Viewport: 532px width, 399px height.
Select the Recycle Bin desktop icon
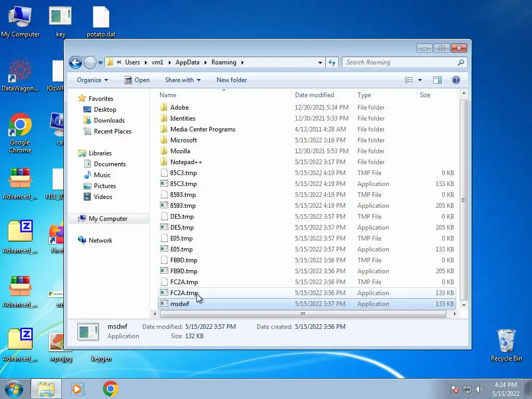tap(506, 345)
